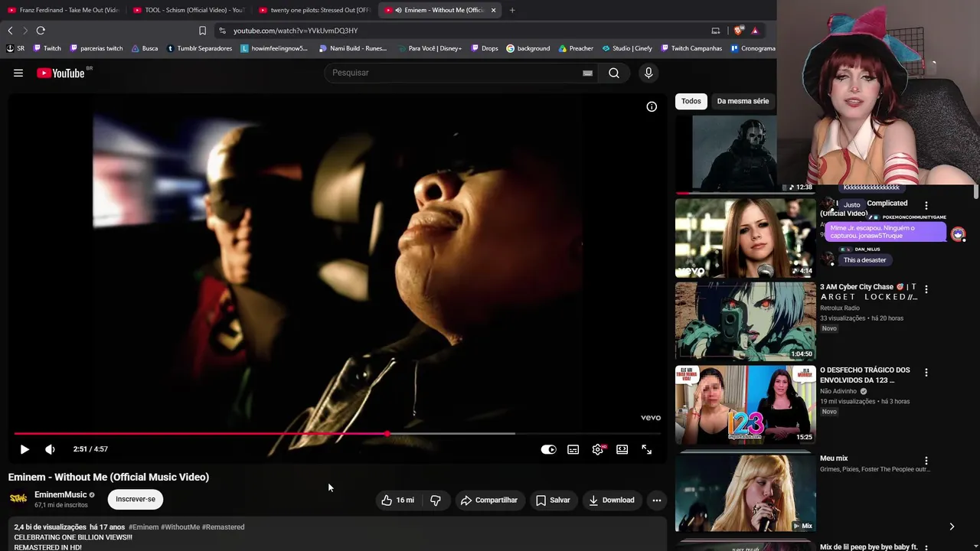Image resolution: width=980 pixels, height=551 pixels.
Task: Click the cast/media icon in the address bar
Action: [716, 31]
